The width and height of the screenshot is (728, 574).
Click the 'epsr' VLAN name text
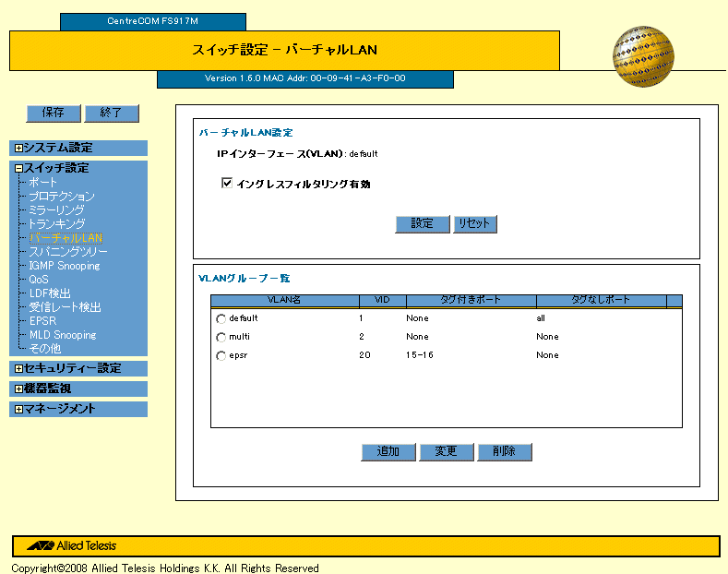point(238,355)
